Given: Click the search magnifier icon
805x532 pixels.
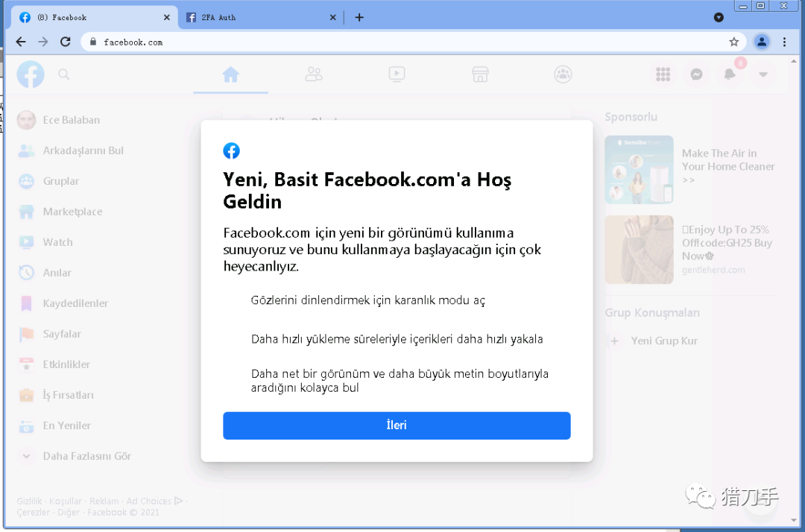Looking at the screenshot, I should click(x=64, y=75).
